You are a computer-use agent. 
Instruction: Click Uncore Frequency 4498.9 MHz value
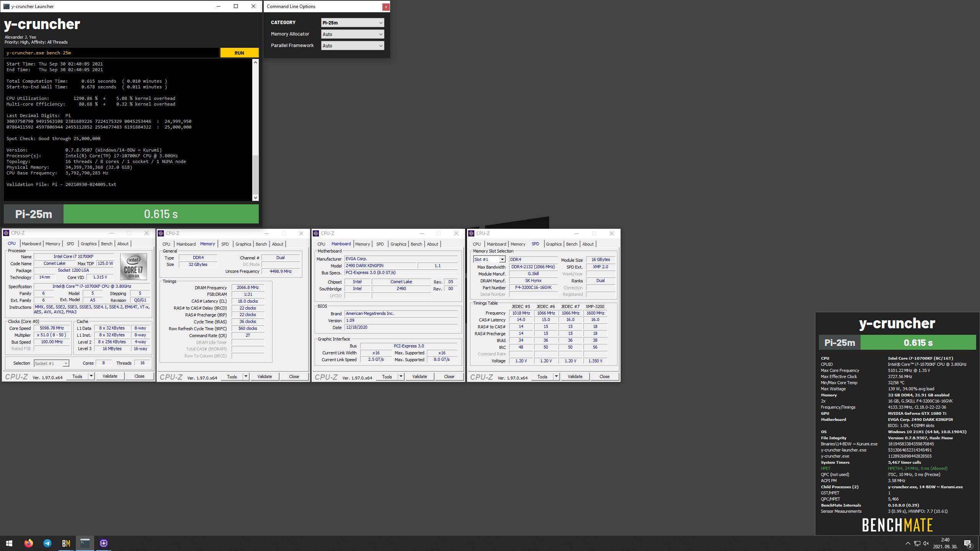pos(281,271)
